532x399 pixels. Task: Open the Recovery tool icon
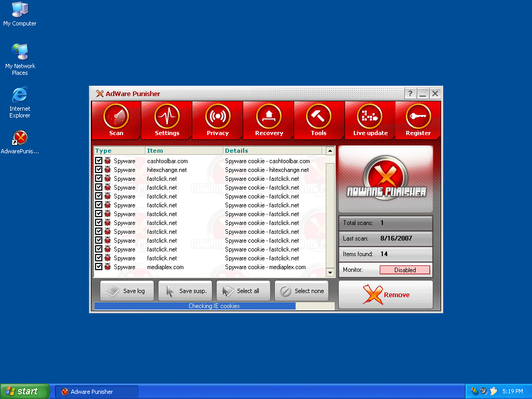click(268, 119)
